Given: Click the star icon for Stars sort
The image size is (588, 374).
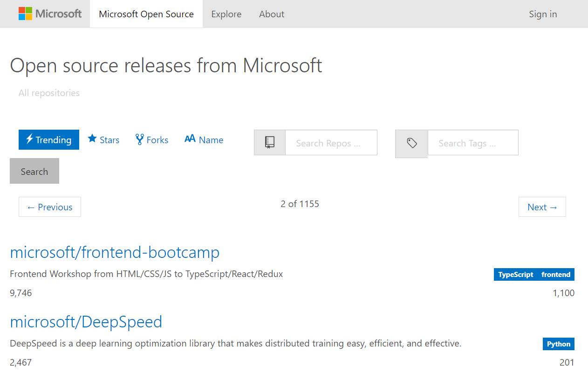Looking at the screenshot, I should click(92, 139).
